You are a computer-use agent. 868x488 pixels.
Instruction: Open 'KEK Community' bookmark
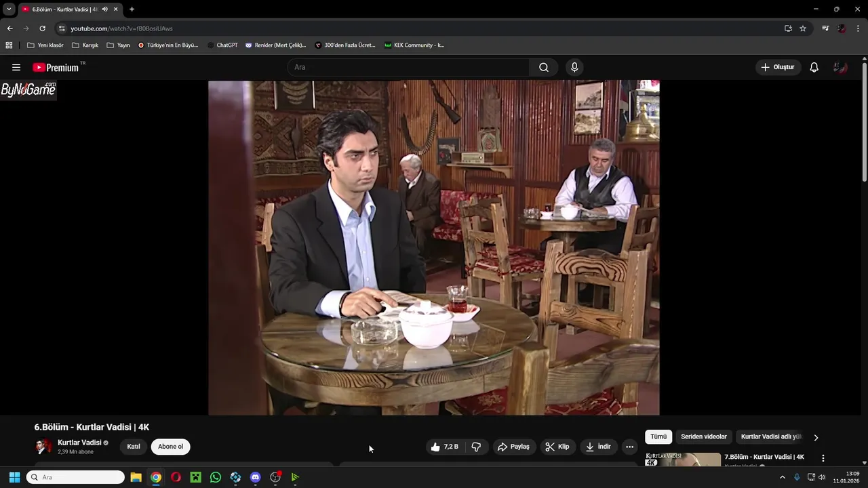click(414, 45)
